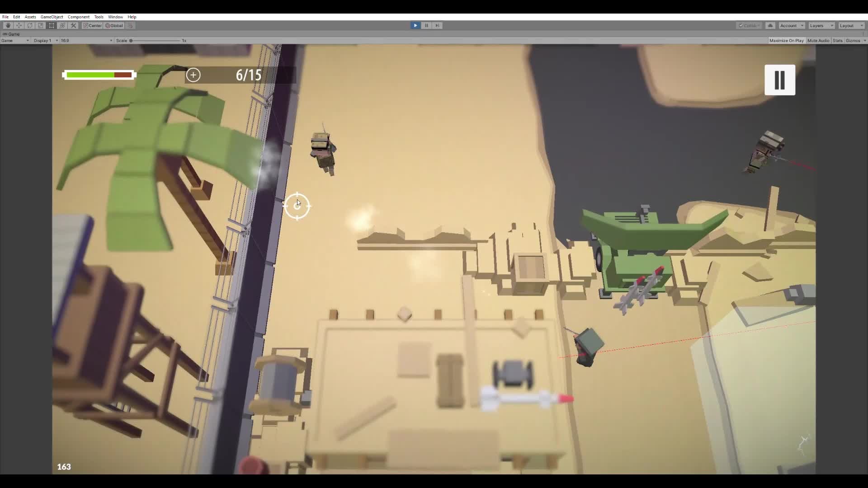Open the cloud services icon
This screenshot has height=488, width=868.
770,26
